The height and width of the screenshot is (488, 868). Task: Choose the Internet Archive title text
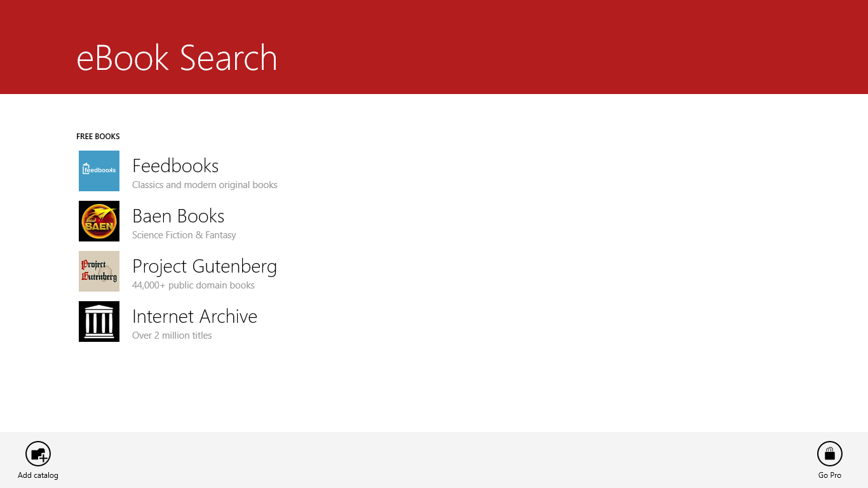(194, 316)
